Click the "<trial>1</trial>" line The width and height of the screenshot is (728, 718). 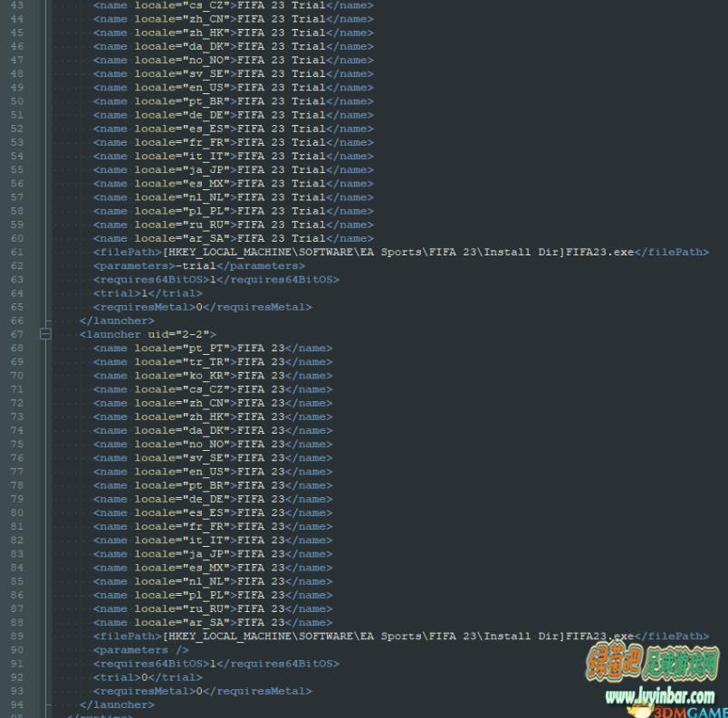pos(148,293)
